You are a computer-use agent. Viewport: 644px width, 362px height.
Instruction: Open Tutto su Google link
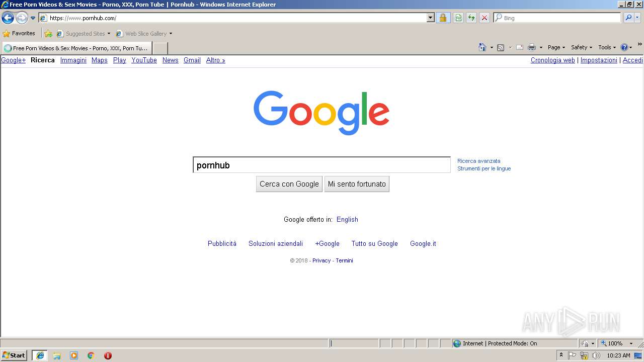click(x=375, y=244)
